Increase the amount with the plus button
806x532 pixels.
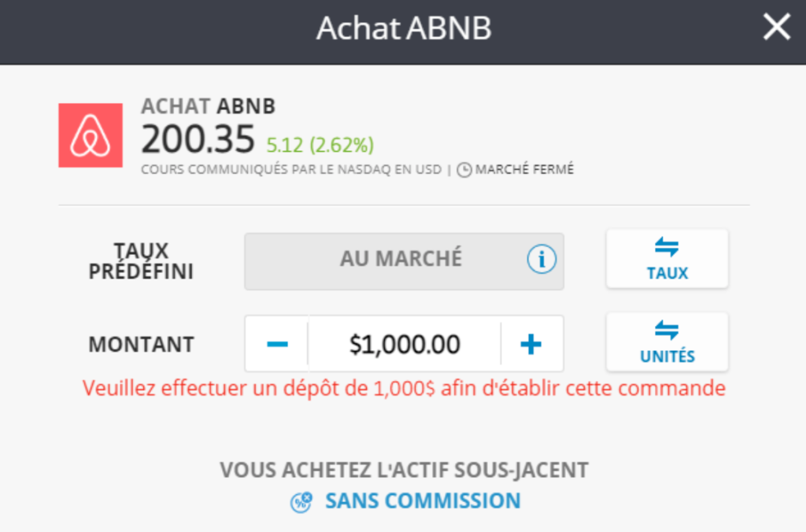tap(531, 344)
